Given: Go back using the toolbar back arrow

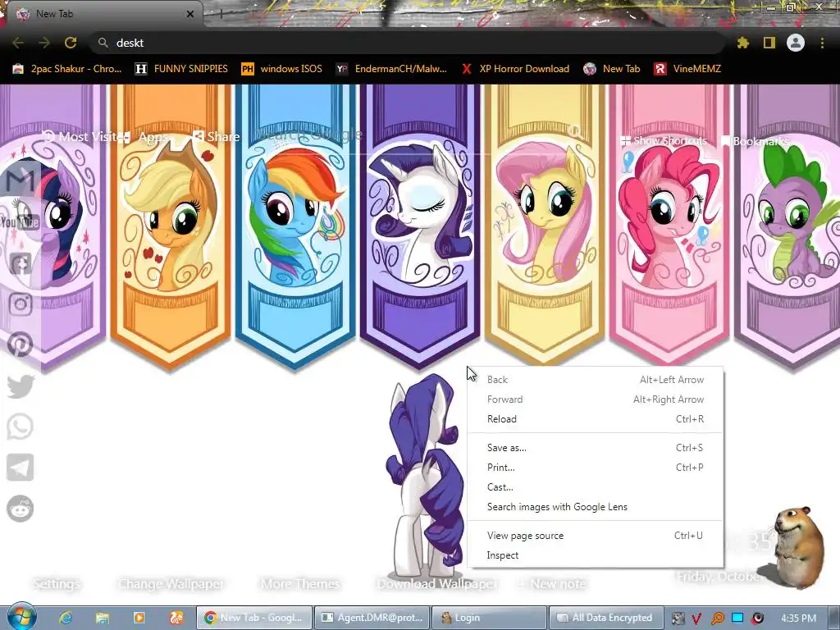Looking at the screenshot, I should click(18, 43).
